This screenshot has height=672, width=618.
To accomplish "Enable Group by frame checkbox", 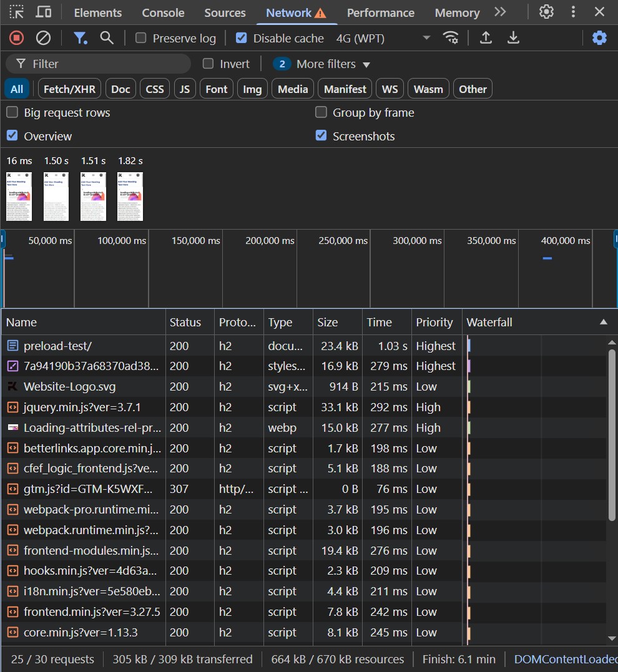I will point(321,112).
